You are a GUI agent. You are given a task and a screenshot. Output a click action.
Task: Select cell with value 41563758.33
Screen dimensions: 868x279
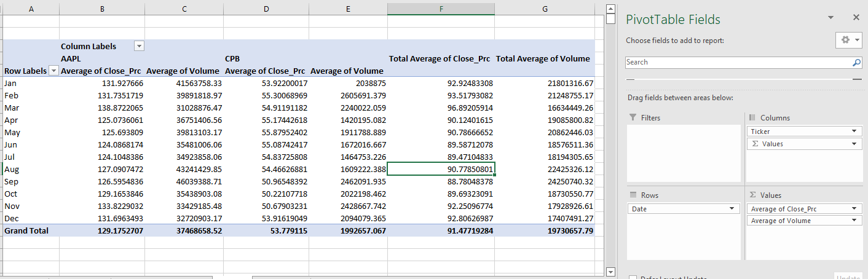(x=184, y=83)
